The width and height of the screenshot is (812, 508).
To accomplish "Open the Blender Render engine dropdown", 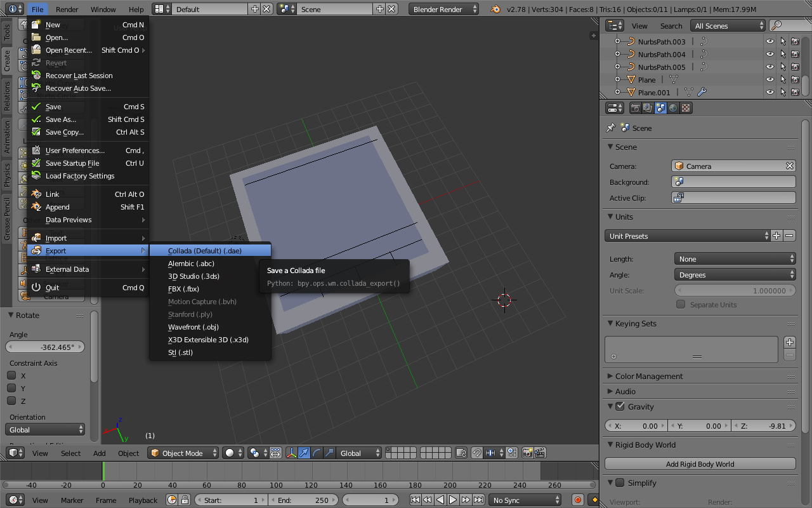I will pos(443,10).
